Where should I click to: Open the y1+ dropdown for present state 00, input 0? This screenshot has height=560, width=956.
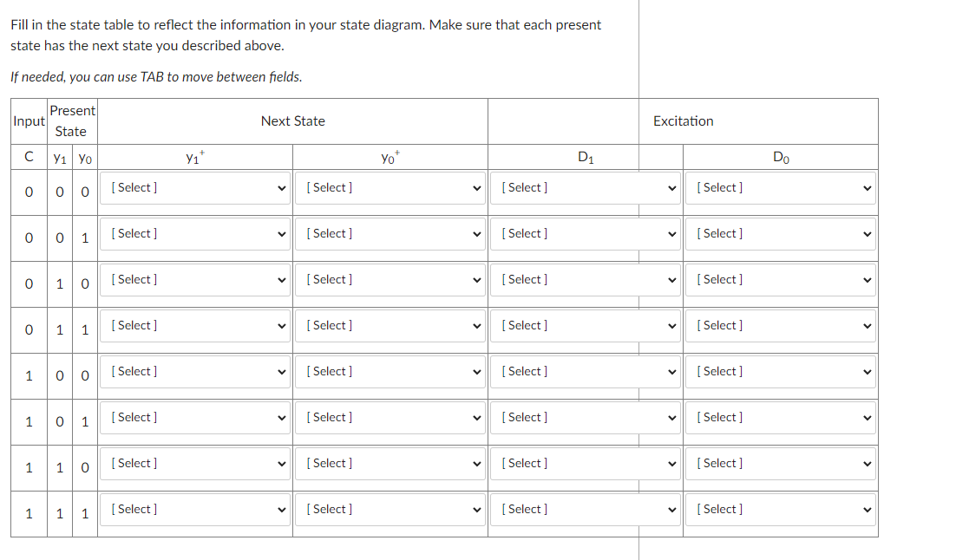tap(194, 187)
